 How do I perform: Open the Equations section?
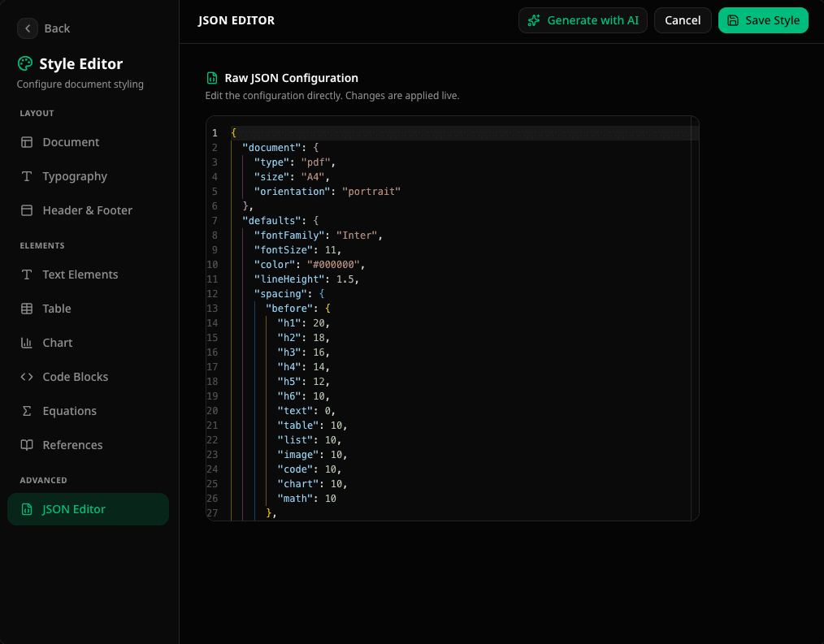[x=89, y=411]
